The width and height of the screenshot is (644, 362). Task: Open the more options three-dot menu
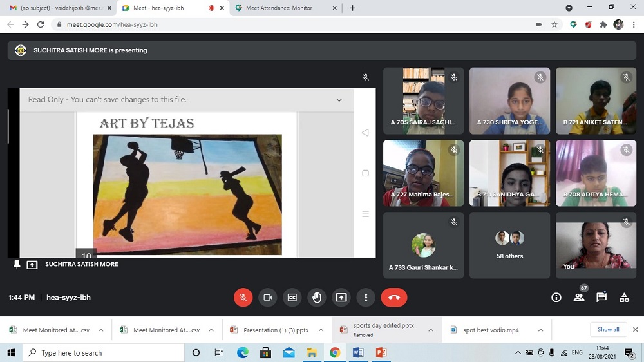click(366, 297)
